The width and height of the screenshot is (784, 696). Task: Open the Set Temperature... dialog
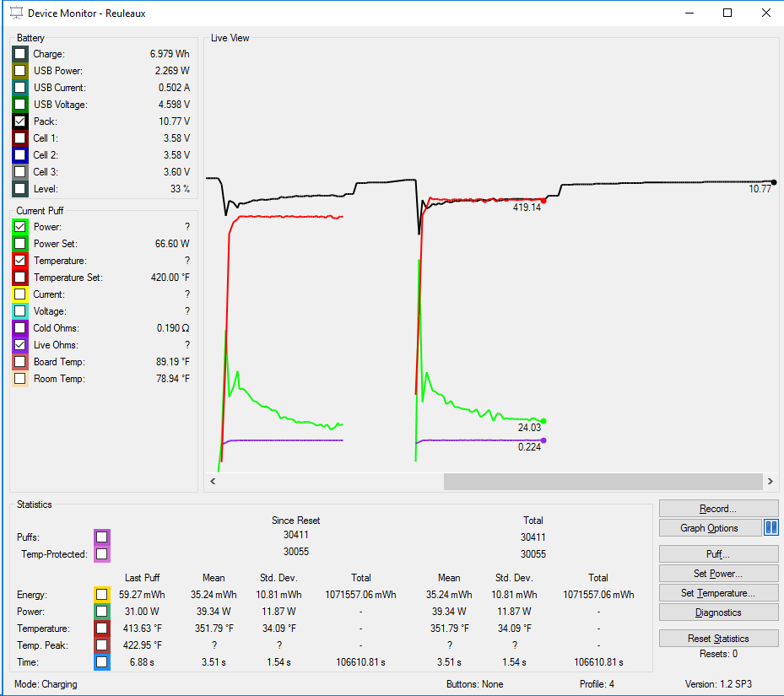pos(718,593)
